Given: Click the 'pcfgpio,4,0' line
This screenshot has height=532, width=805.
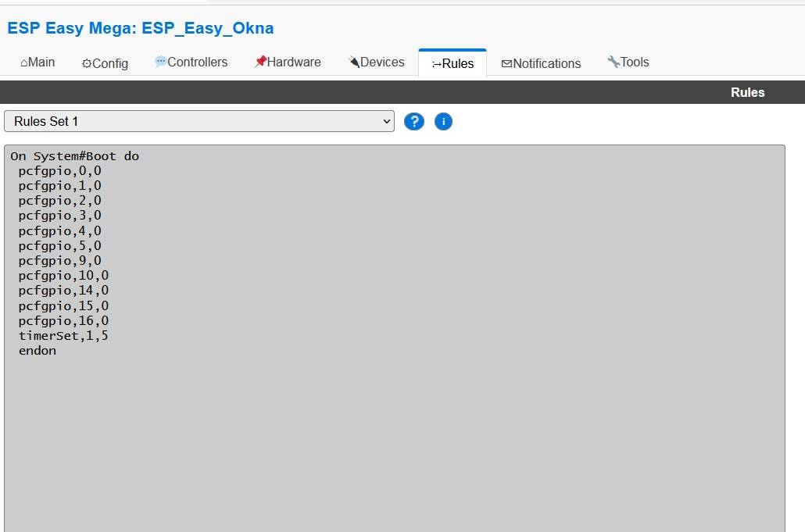Looking at the screenshot, I should [x=59, y=231].
